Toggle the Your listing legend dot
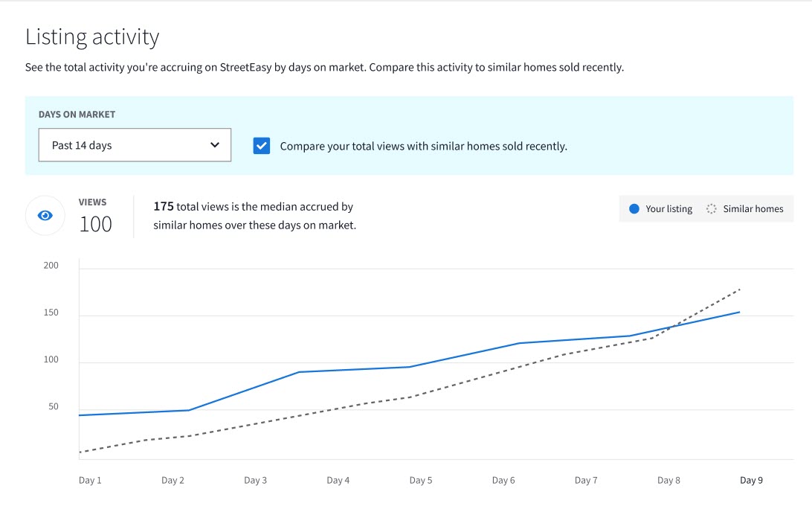This screenshot has height=512, width=812. (x=634, y=209)
